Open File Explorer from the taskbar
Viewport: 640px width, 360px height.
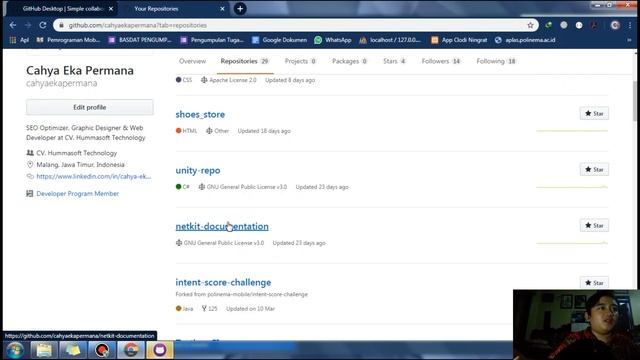point(44,350)
